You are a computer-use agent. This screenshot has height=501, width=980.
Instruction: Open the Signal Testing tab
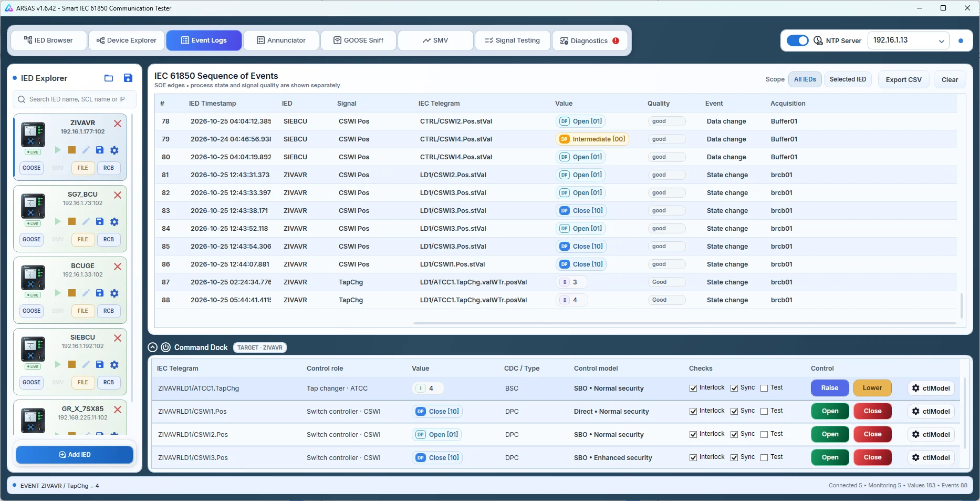click(x=513, y=40)
